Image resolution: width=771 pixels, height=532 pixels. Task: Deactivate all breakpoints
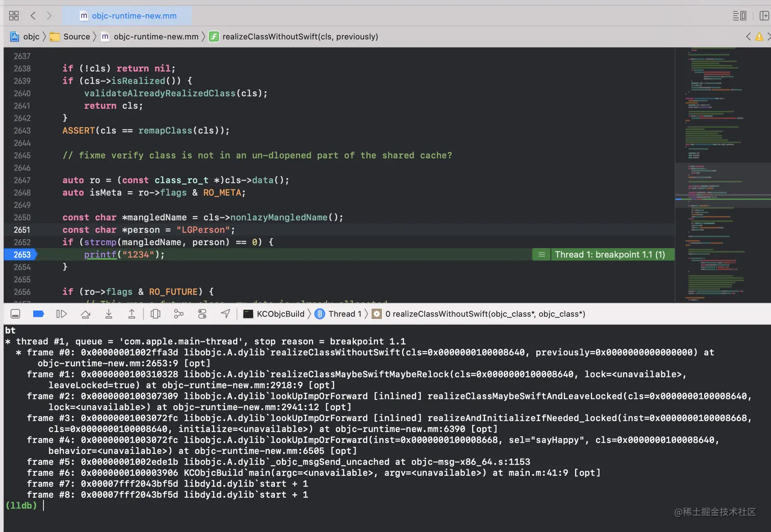point(38,314)
